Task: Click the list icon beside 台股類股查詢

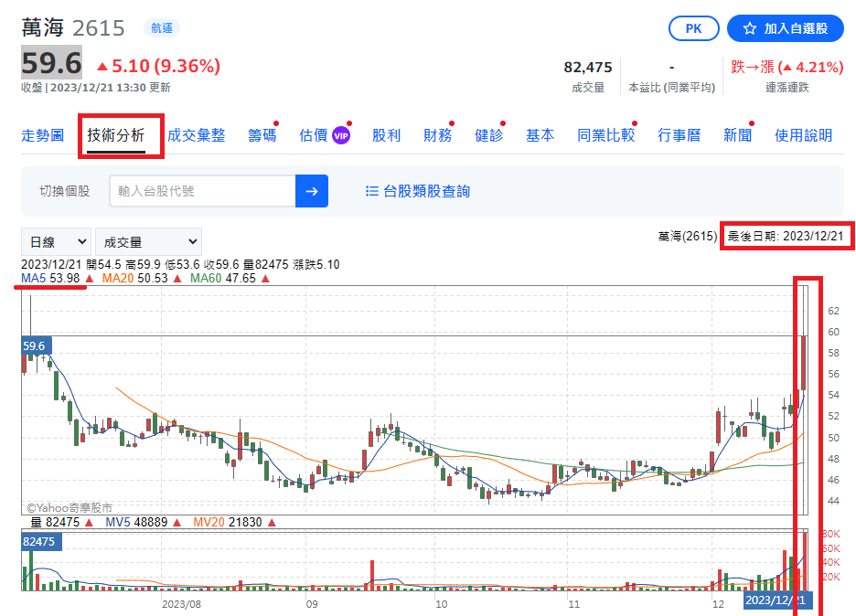Action: point(371,191)
